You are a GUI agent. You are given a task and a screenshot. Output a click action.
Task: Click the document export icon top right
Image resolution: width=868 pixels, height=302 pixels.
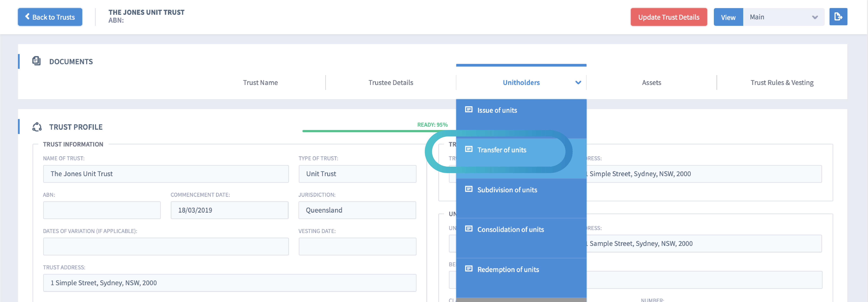click(x=838, y=16)
